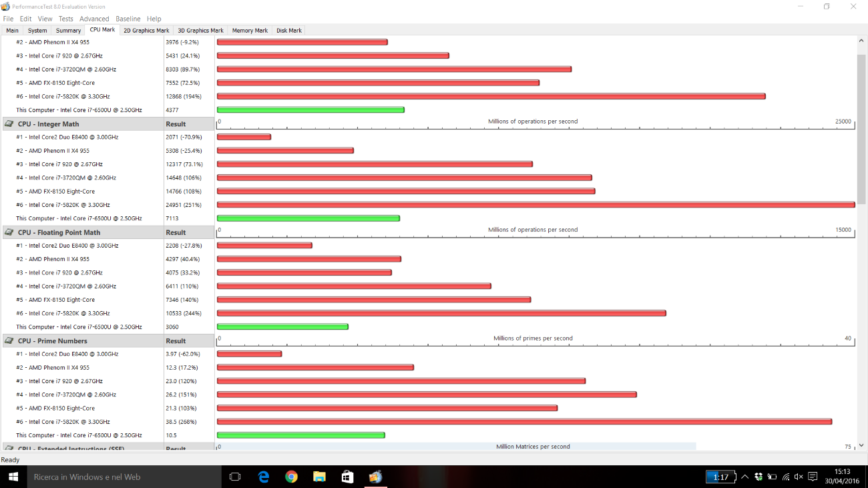Image resolution: width=868 pixels, height=488 pixels.
Task: Show hidden tray icons chevron
Action: click(745, 477)
